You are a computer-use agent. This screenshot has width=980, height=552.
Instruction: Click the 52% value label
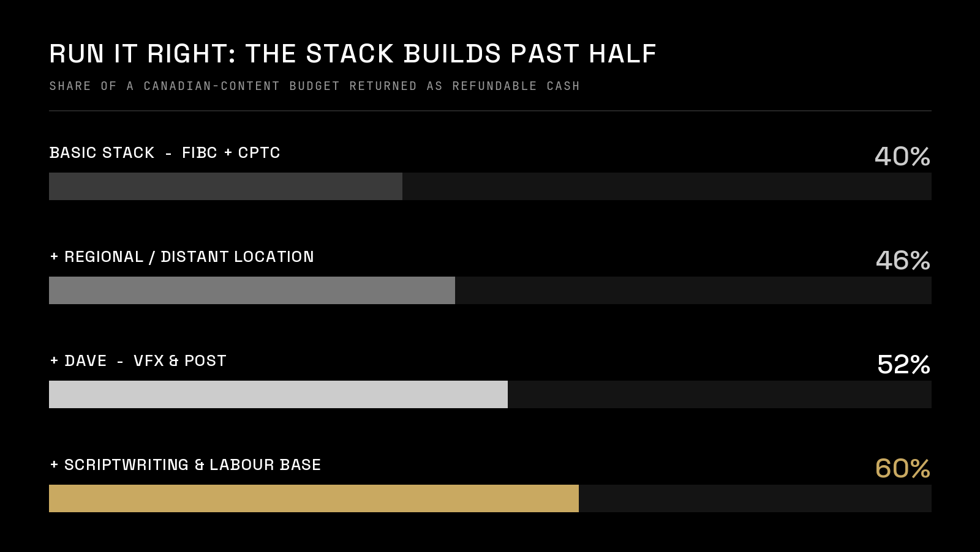(x=903, y=364)
